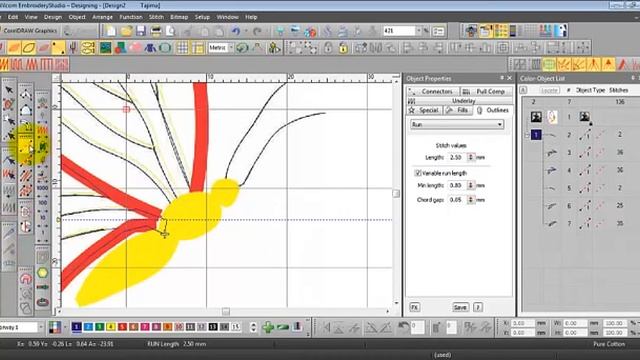Click the green icon inside the yellow highlight
The width and height of the screenshot is (640, 360).
[42, 147]
